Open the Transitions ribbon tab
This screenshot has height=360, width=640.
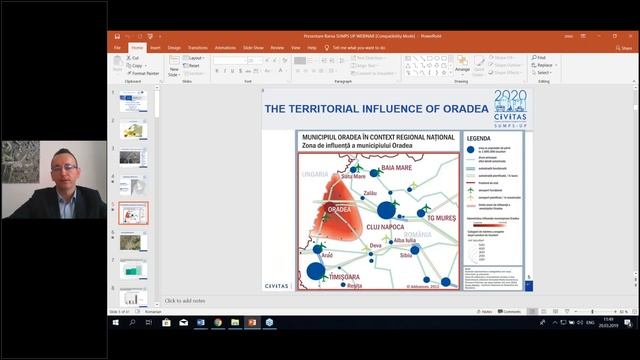[x=198, y=48]
